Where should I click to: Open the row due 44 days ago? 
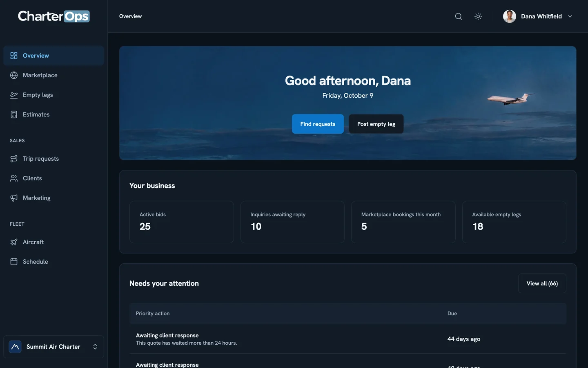348,339
